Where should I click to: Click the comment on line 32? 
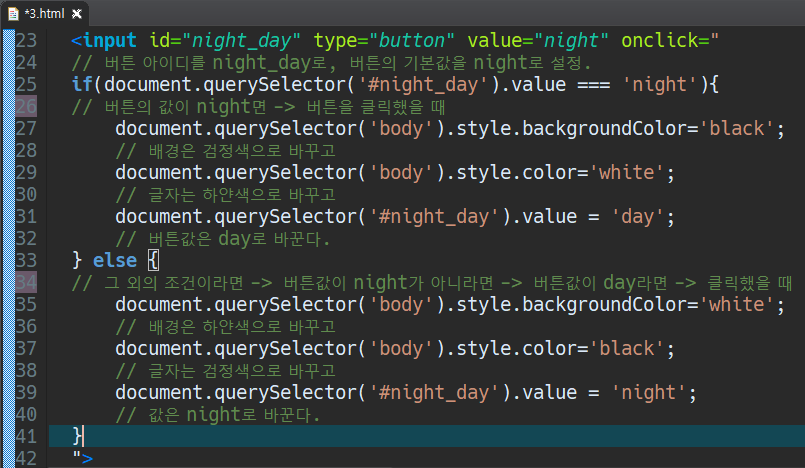pos(222,239)
